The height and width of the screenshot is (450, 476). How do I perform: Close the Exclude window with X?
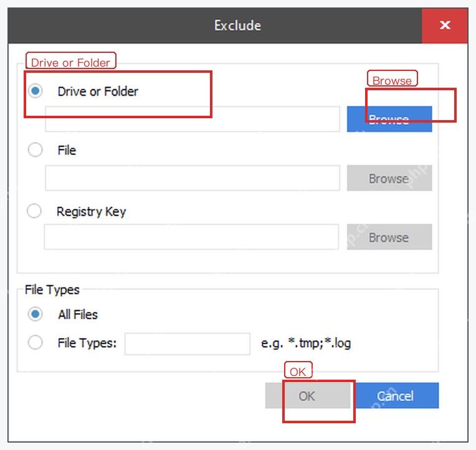(445, 26)
